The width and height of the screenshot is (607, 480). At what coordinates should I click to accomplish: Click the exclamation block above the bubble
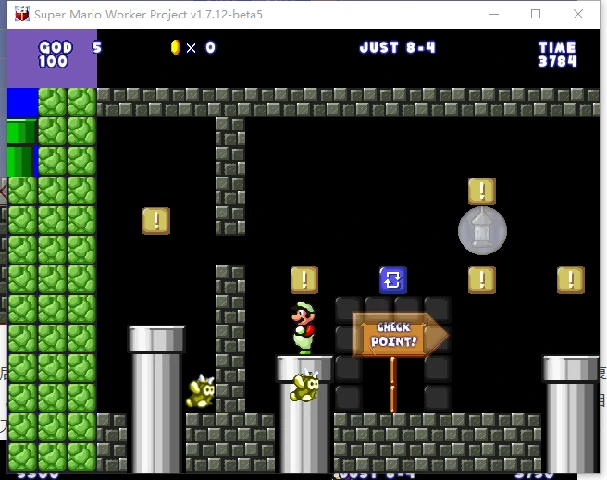point(482,191)
